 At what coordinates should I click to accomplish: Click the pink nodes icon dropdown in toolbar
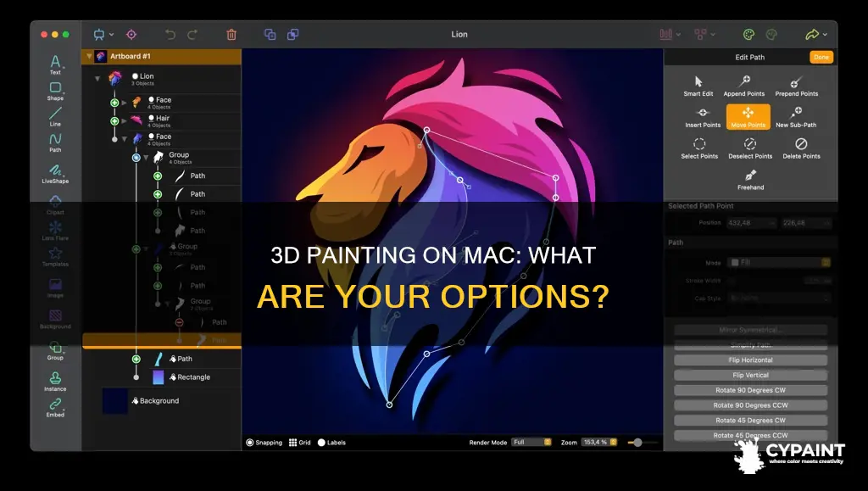point(704,34)
